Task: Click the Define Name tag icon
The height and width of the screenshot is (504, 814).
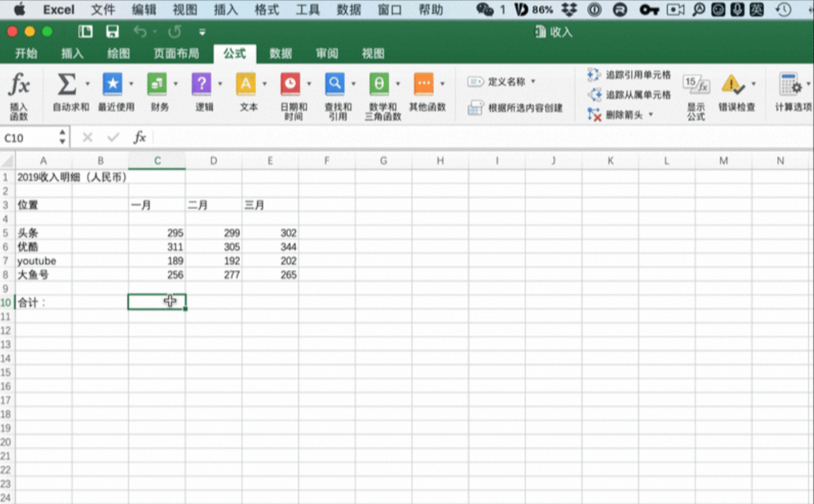Action: coord(475,81)
